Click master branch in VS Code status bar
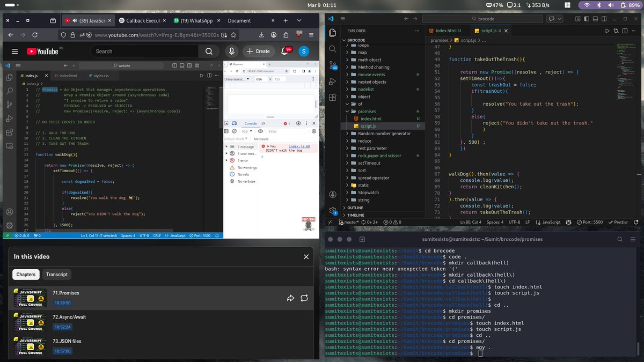Viewport: 644px width, 362px height. pyautogui.click(x=348, y=222)
